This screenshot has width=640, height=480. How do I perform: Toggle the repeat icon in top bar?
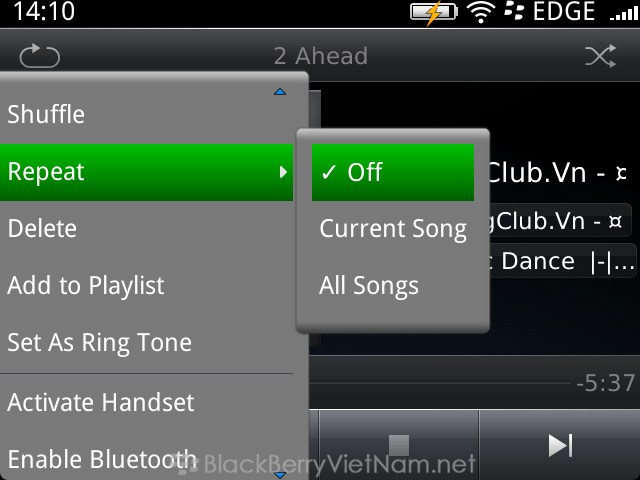(x=40, y=56)
